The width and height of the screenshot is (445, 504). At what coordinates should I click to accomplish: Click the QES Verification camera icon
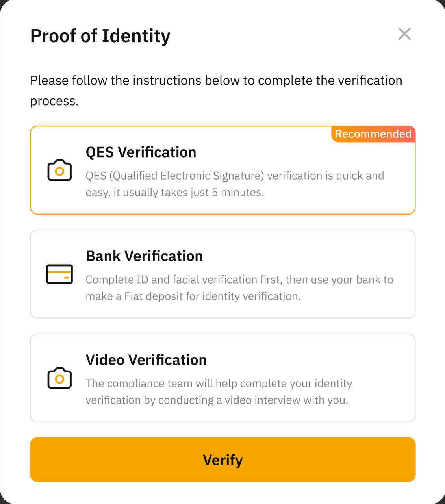pos(59,170)
